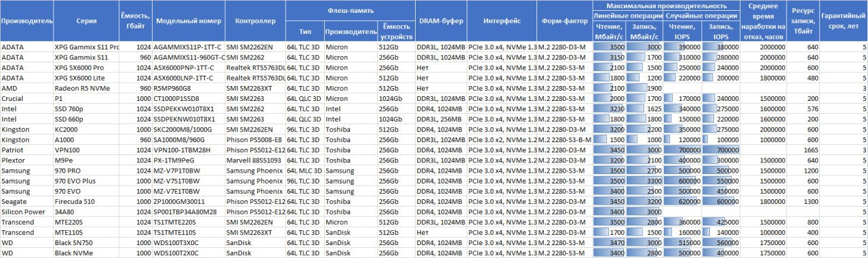The height and width of the screenshot is (258, 868).
Task: Select the "KC2000" series cell
Action: pyautogui.click(x=86, y=129)
